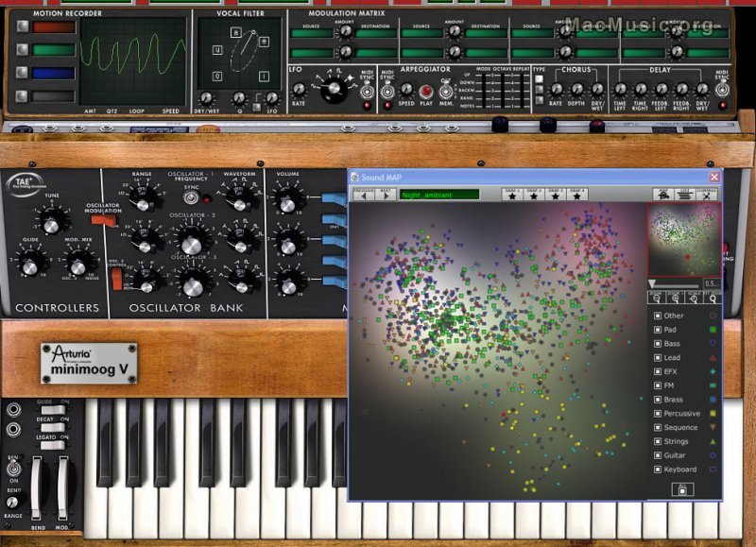The width and height of the screenshot is (756, 547).
Task: Click the Glide knob in Controllers
Action: [x=30, y=265]
